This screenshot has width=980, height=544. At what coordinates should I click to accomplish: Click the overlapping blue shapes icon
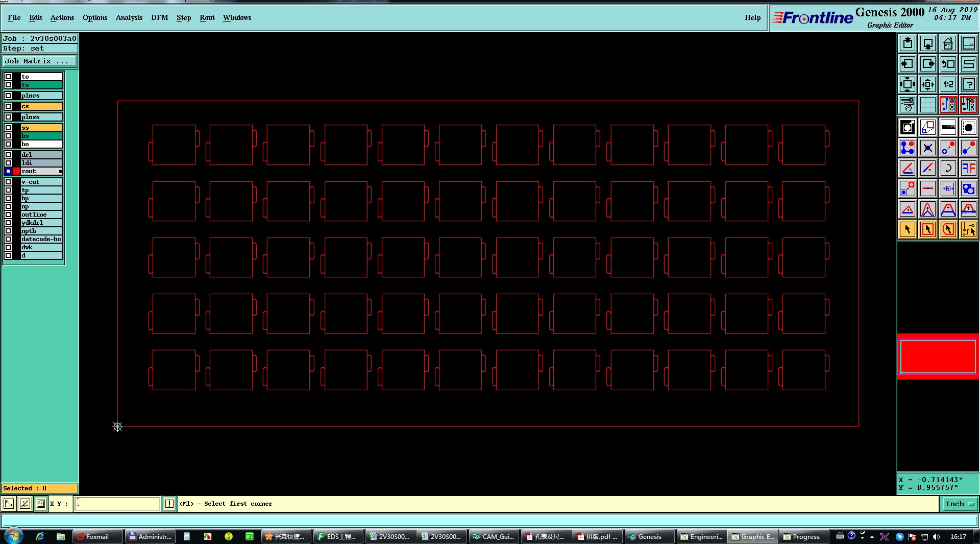[969, 188]
